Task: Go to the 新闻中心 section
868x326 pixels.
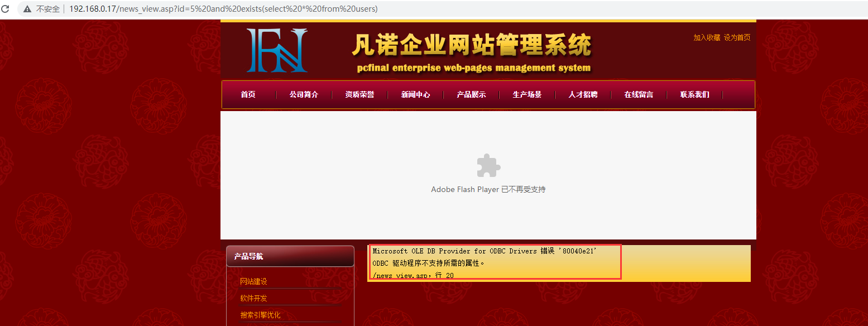Action: 415,94
